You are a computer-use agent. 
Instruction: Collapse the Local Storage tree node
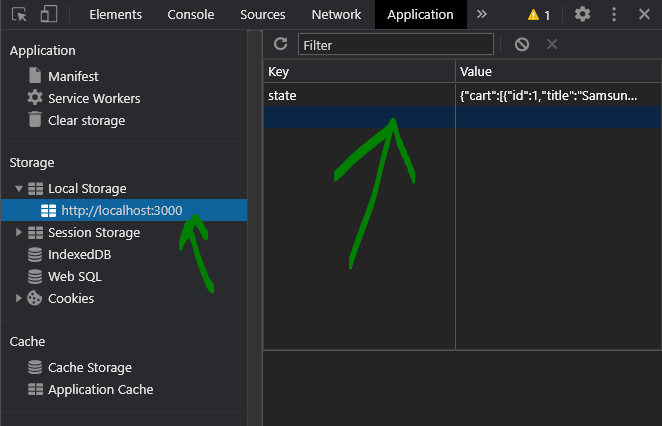coord(19,188)
